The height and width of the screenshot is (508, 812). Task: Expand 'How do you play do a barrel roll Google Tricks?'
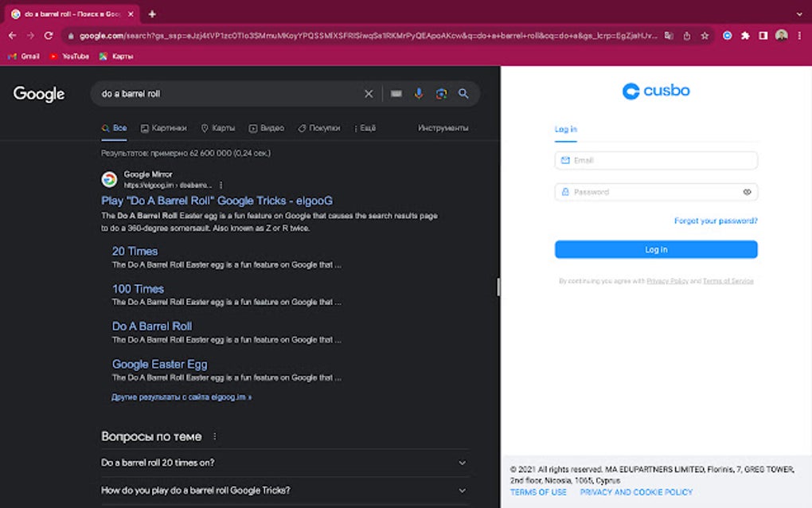pos(462,490)
